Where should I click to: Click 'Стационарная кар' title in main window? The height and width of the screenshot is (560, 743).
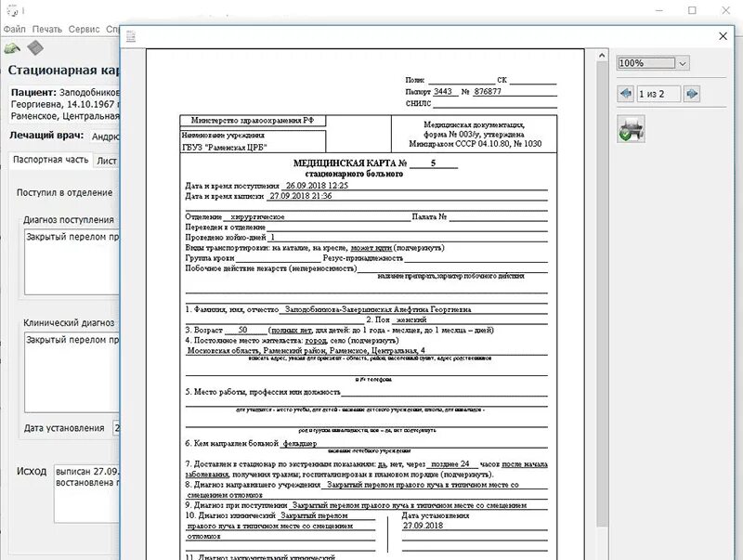[63, 71]
